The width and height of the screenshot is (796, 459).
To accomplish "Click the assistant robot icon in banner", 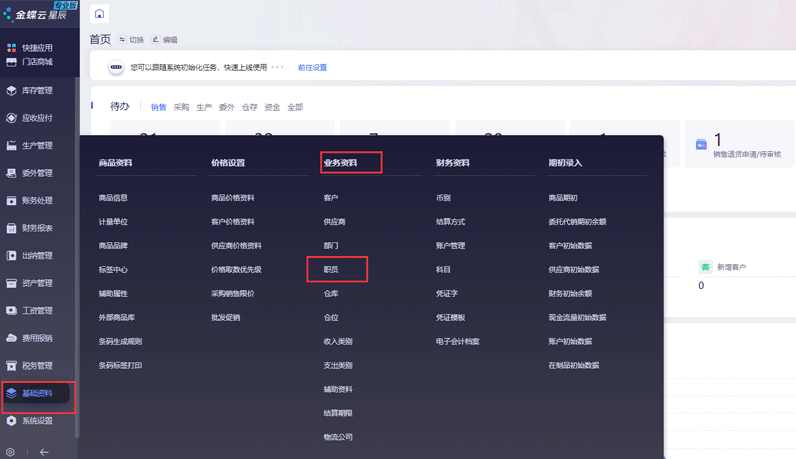I will click(x=116, y=67).
